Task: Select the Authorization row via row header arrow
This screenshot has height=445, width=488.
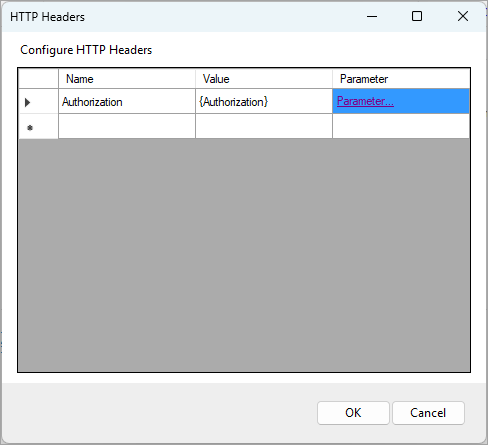Action: (38, 101)
